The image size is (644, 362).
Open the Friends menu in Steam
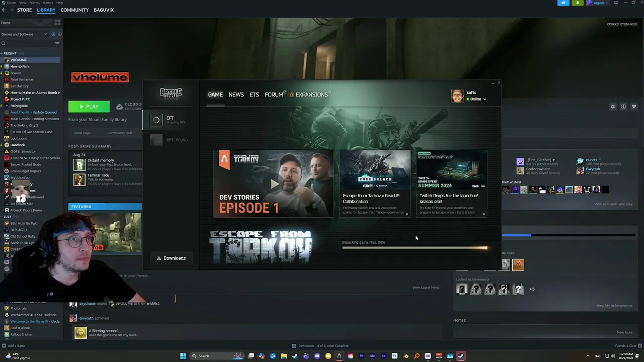(36, 3)
